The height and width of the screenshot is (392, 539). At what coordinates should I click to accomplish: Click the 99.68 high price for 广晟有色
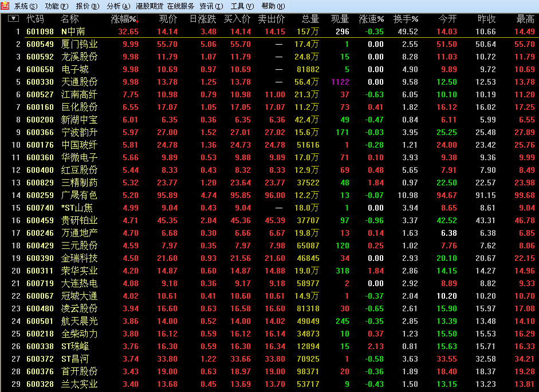tap(525, 196)
